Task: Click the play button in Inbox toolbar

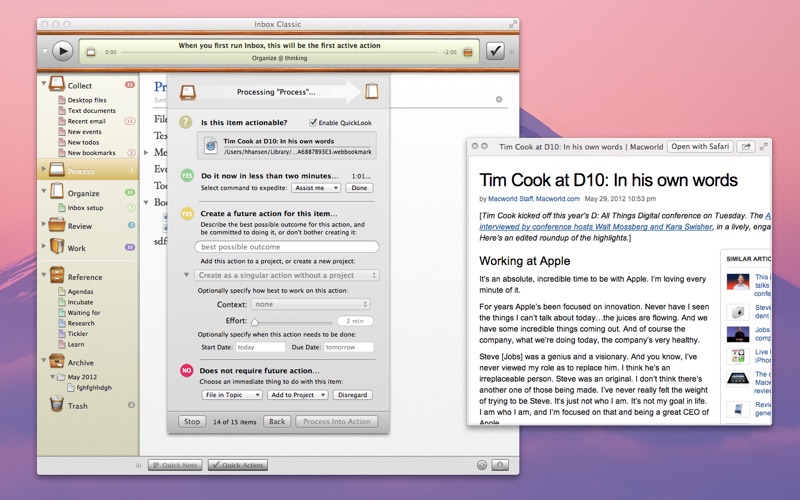Action: pyautogui.click(x=62, y=51)
